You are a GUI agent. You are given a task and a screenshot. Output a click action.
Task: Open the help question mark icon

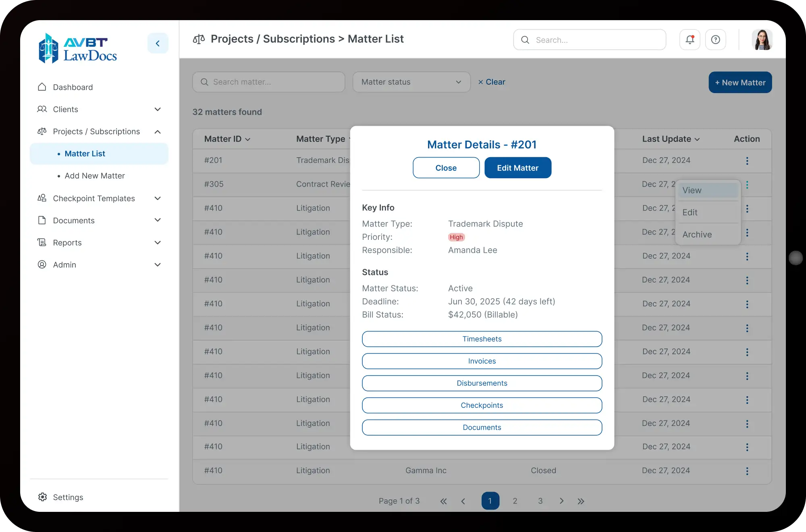click(715, 39)
